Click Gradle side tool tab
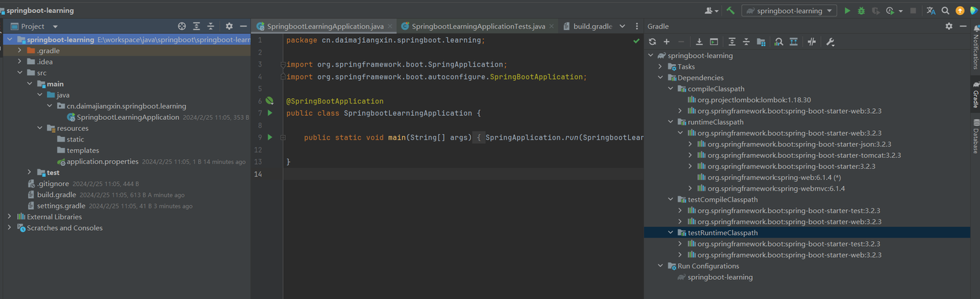Image resolution: width=980 pixels, height=299 pixels. (x=975, y=94)
